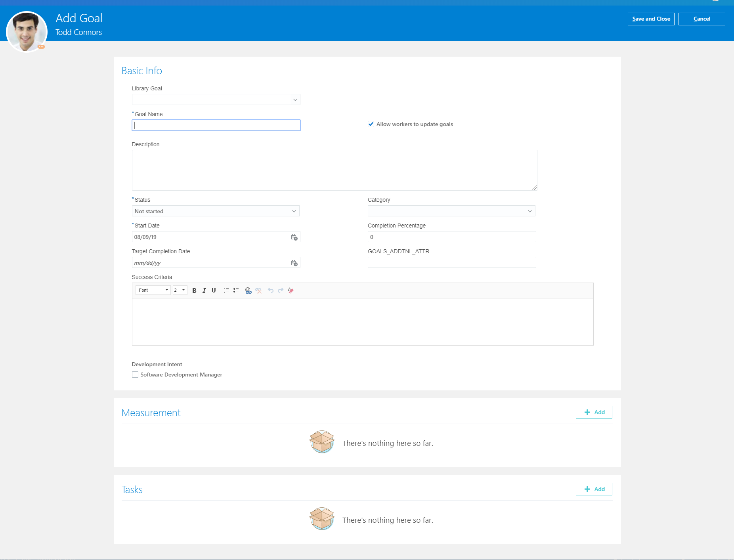Uncheck Allow workers to update goals
The height and width of the screenshot is (560, 734).
coord(371,124)
